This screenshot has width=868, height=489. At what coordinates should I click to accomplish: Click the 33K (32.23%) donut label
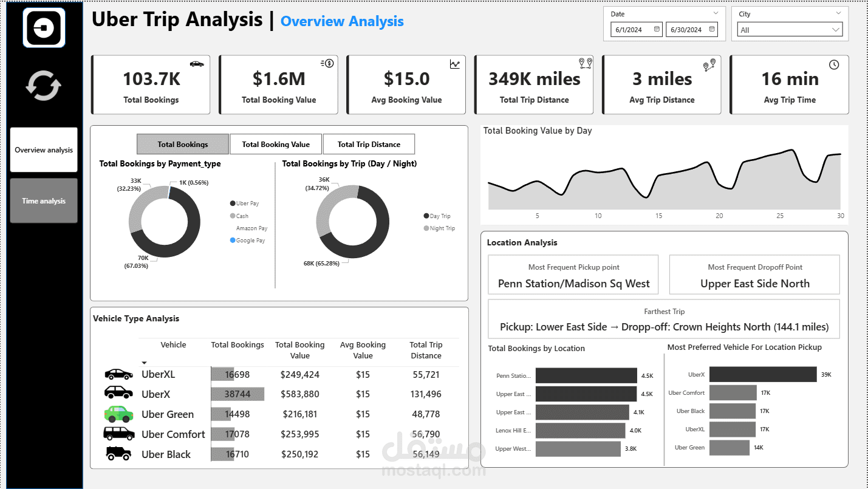pos(129,185)
